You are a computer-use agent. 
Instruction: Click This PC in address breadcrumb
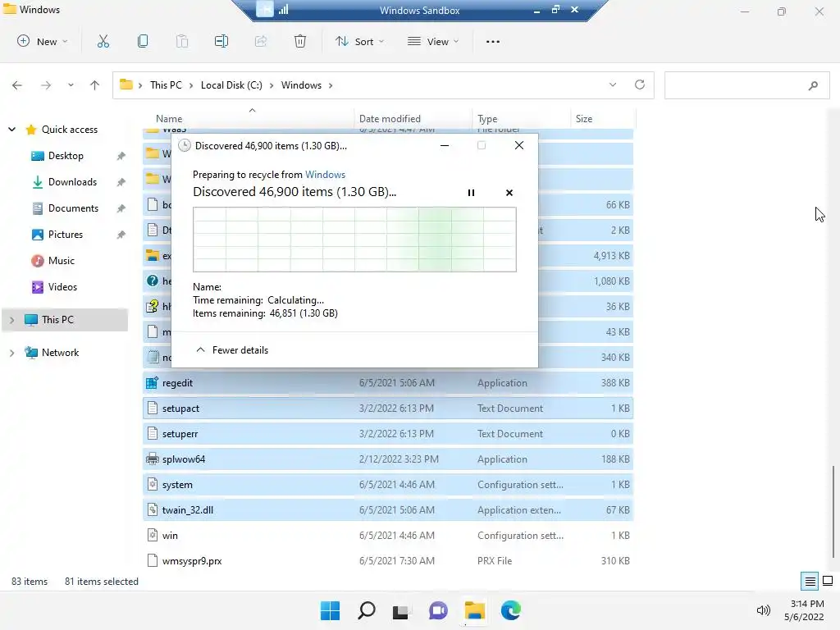166,85
